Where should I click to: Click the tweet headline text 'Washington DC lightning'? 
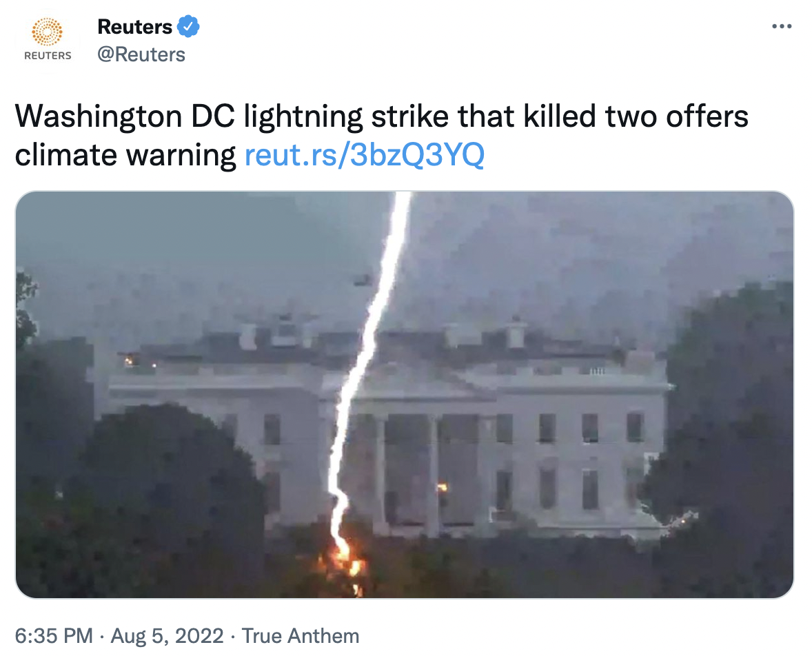(188, 116)
